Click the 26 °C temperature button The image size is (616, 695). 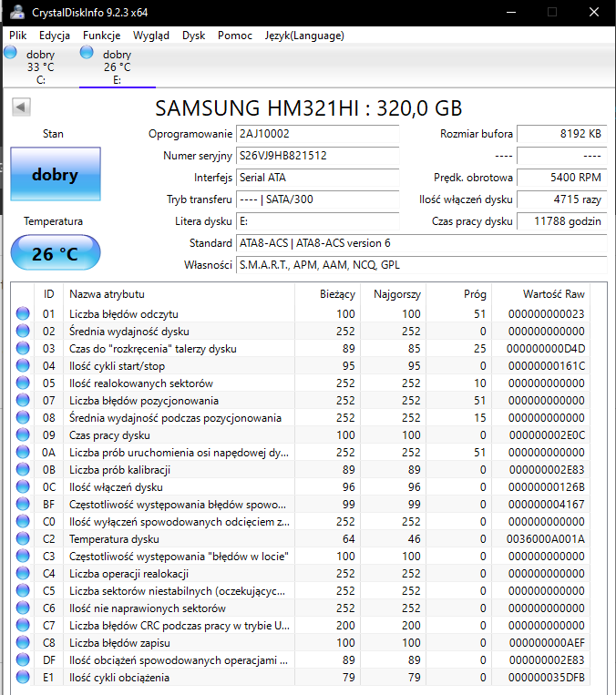(56, 253)
